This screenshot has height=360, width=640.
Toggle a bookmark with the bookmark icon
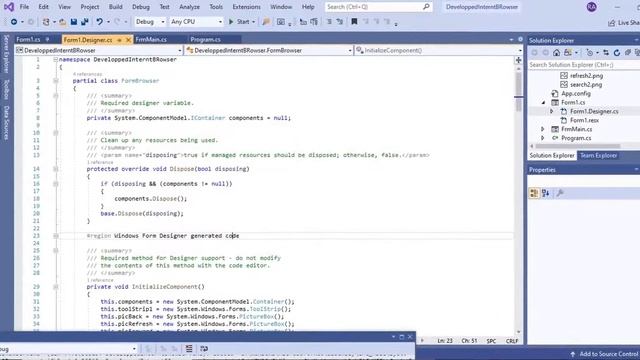coord(354,22)
